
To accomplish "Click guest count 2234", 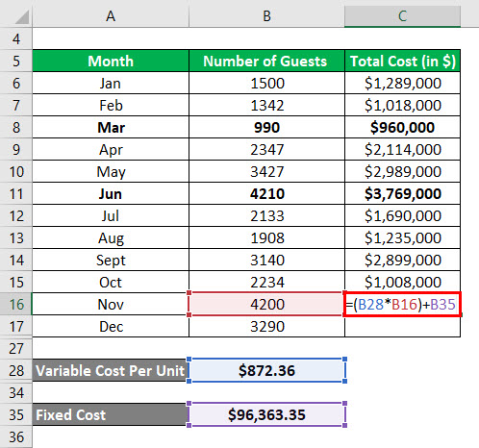I will (266, 282).
